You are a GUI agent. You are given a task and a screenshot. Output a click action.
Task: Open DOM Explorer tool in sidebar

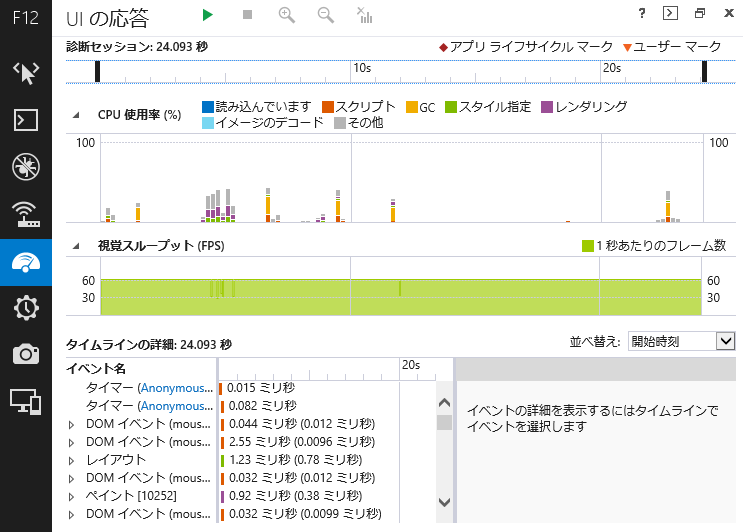coord(26,73)
